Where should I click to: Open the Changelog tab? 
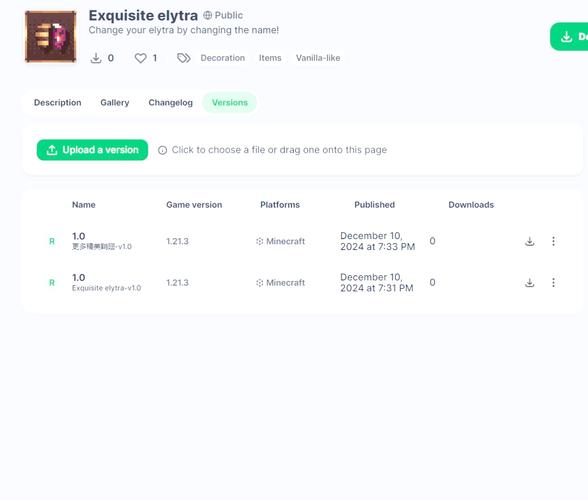coord(171,102)
